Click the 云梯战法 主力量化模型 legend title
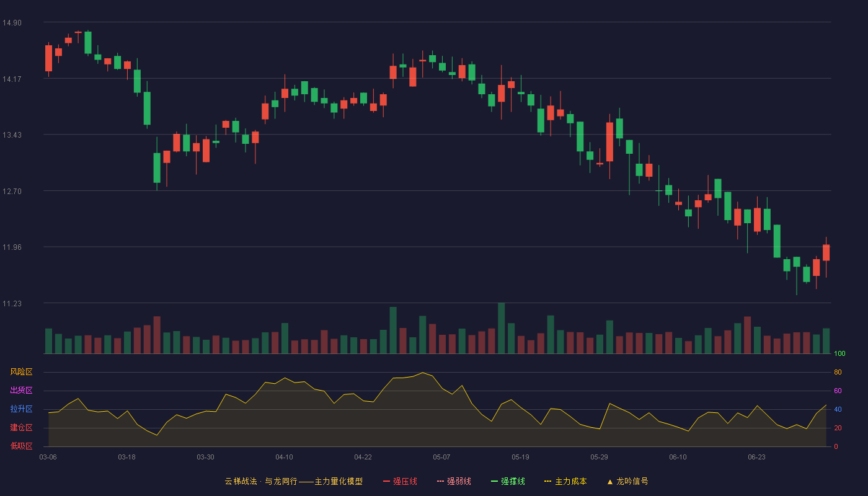868x496 pixels. [x=294, y=481]
